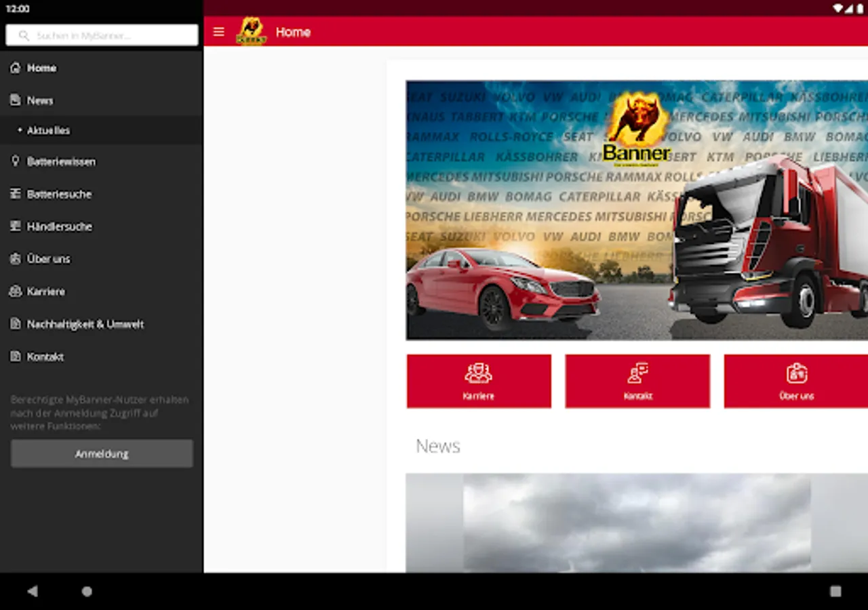868x610 pixels.
Task: Tap the Android back navigation button
Action: click(x=33, y=591)
